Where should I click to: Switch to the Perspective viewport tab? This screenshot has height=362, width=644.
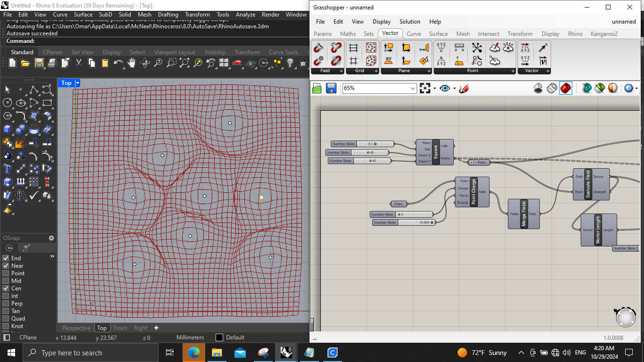(x=76, y=328)
